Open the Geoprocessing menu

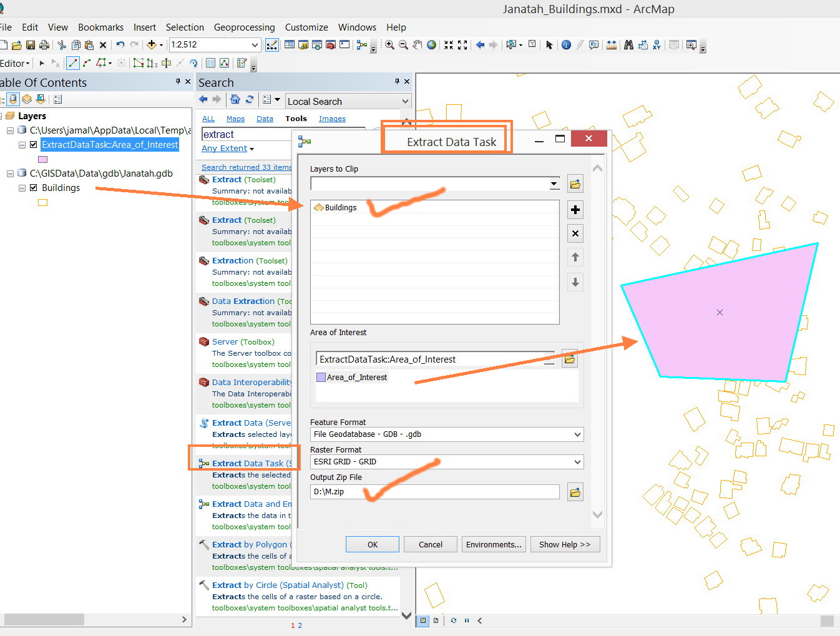tap(244, 27)
